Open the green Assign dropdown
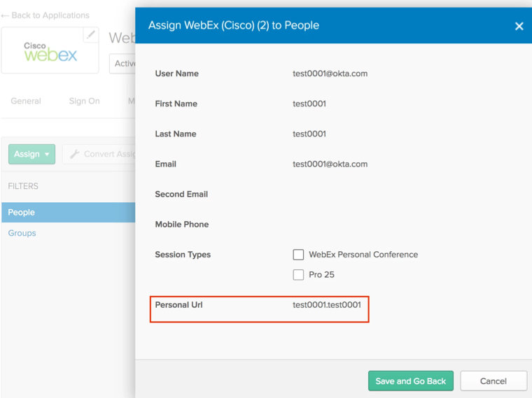This screenshot has width=532, height=398. pyautogui.click(x=31, y=154)
